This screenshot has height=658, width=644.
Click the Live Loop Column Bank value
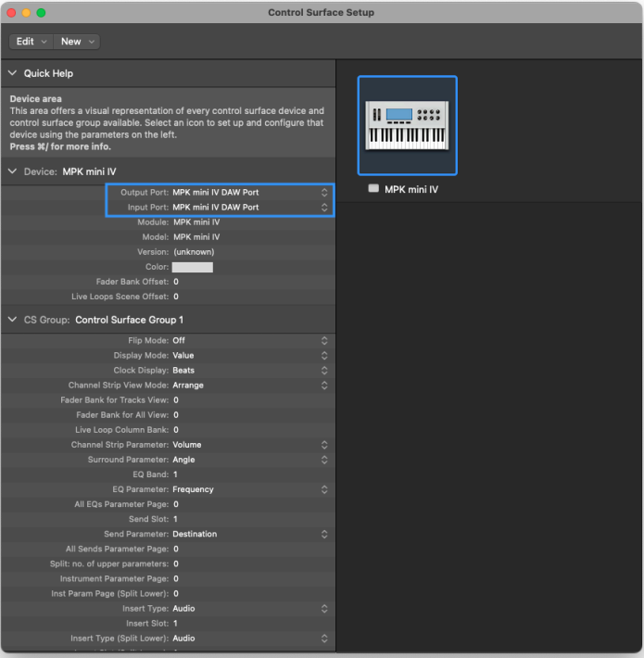tap(176, 430)
